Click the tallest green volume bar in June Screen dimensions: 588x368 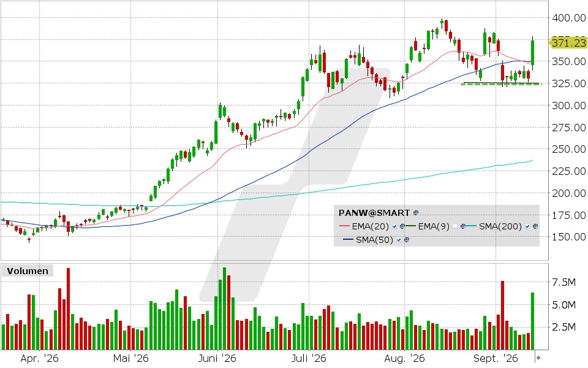click(224, 309)
